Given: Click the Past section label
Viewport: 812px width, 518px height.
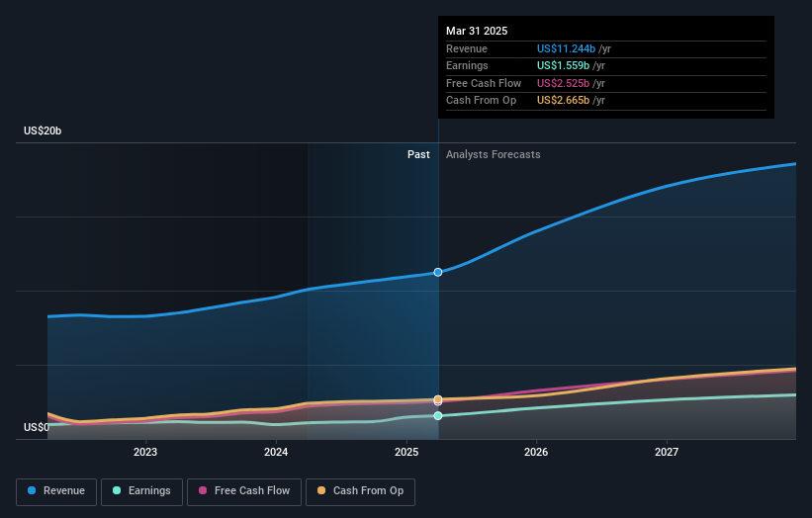Looking at the screenshot, I should click(418, 155).
